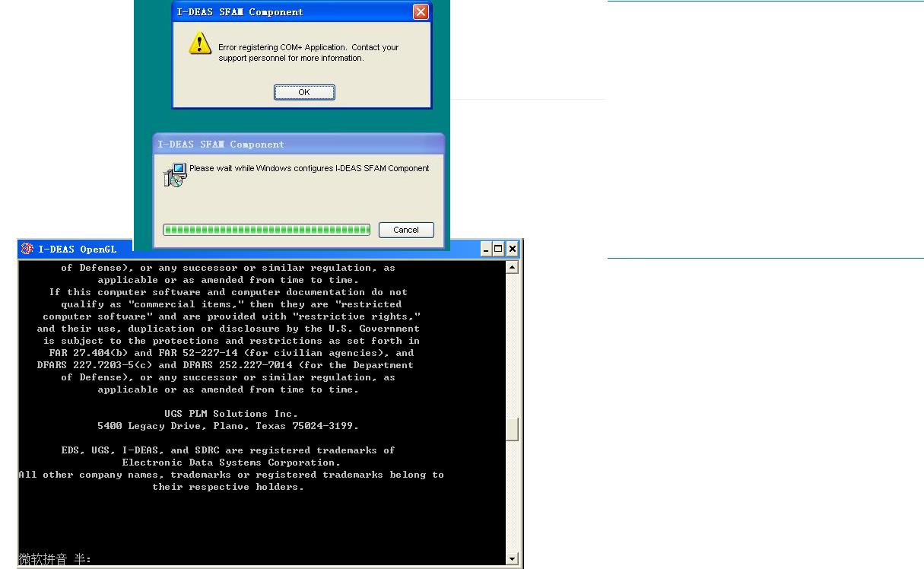This screenshot has width=924, height=569.
Task: Click the 'I-DEAS OpenGL' window title text
Action: [78, 249]
